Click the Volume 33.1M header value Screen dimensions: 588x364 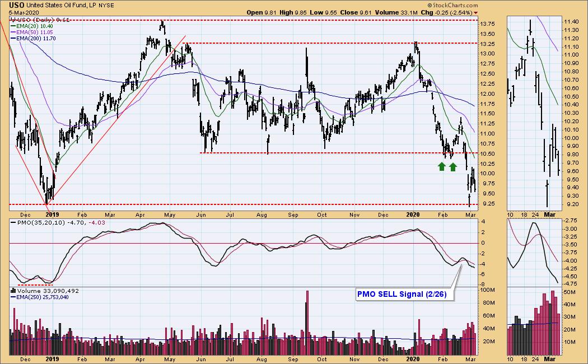[x=396, y=12]
